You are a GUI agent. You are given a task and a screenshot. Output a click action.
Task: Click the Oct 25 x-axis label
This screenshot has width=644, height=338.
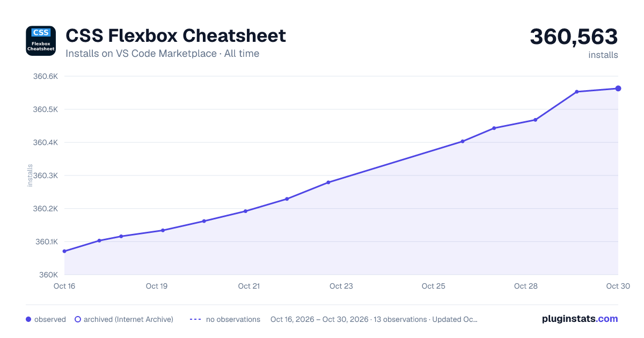(434, 286)
